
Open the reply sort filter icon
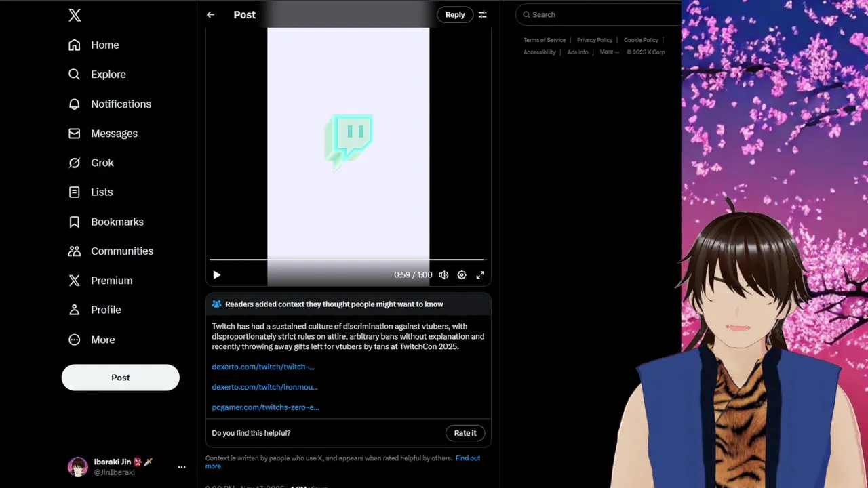483,15
